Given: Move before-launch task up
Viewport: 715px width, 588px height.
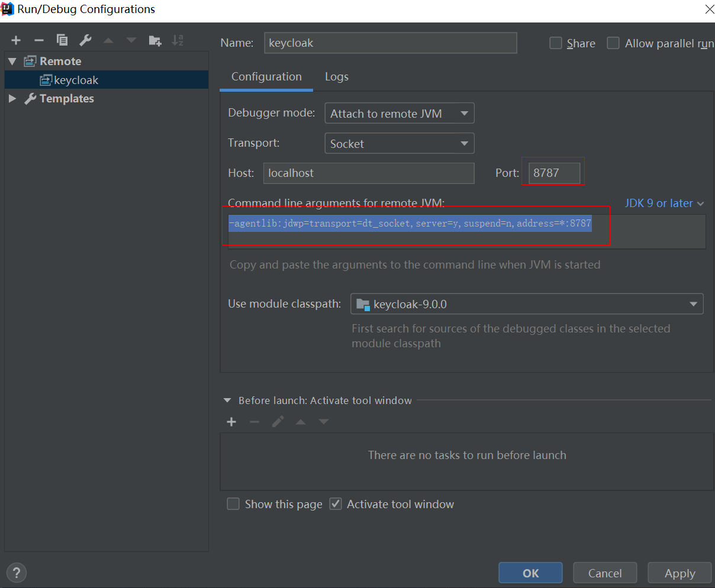Looking at the screenshot, I should 301,422.
